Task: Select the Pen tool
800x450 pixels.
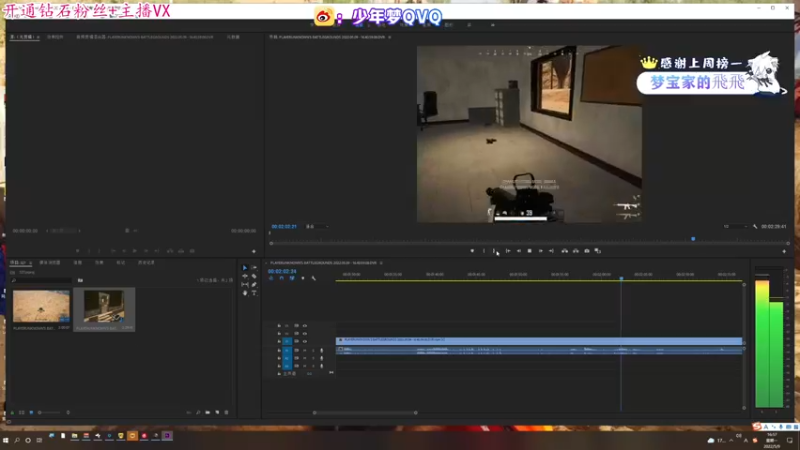Action: point(254,285)
